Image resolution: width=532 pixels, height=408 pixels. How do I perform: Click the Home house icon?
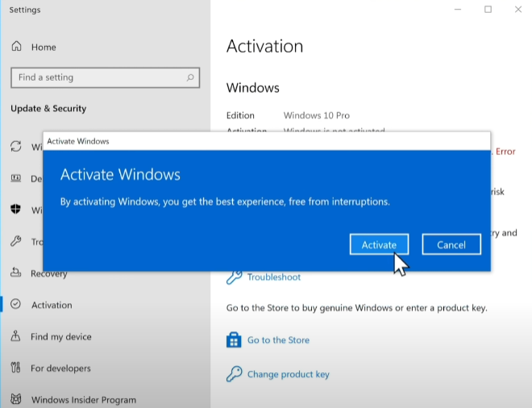(x=16, y=46)
